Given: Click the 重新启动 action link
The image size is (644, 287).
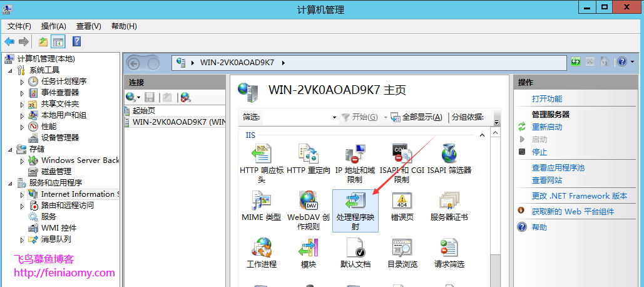Looking at the screenshot, I should pos(547,127).
